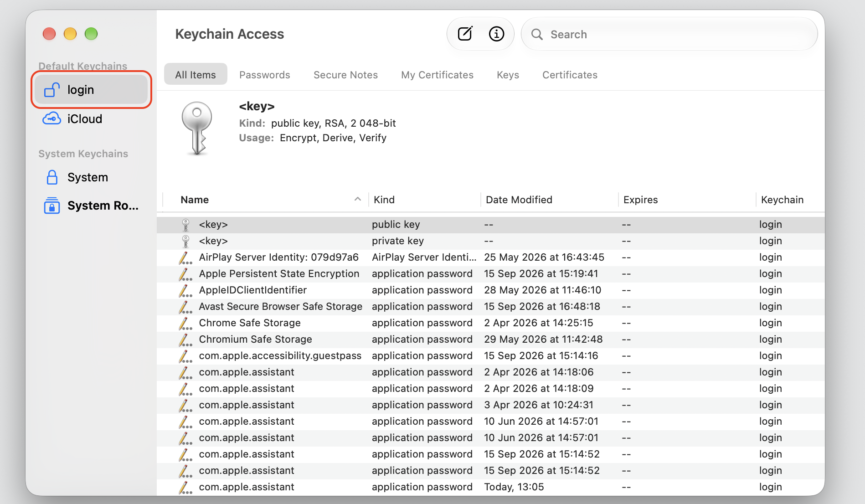Open the Certificates tab
This screenshot has width=865, height=504.
[570, 75]
